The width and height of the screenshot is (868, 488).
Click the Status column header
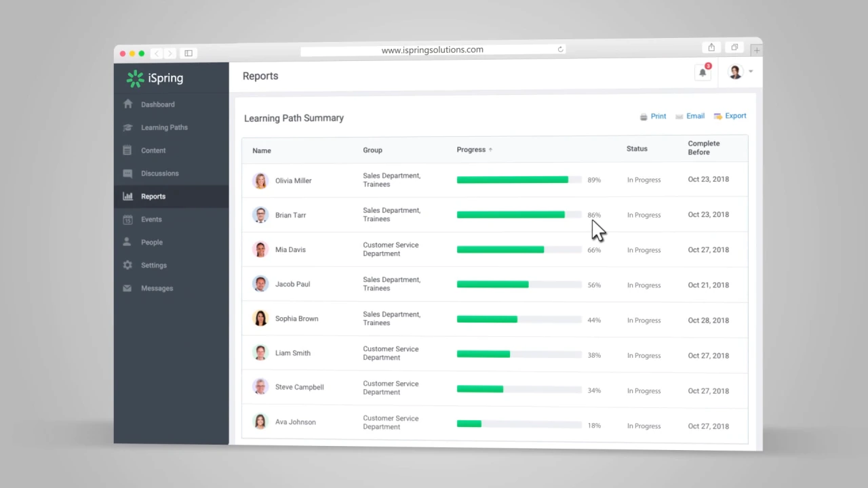click(x=637, y=148)
